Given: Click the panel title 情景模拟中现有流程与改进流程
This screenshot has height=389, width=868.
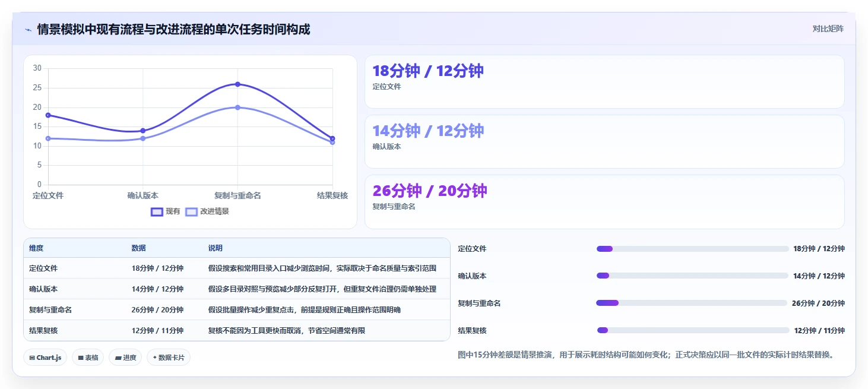Looking at the screenshot, I should (x=173, y=29).
